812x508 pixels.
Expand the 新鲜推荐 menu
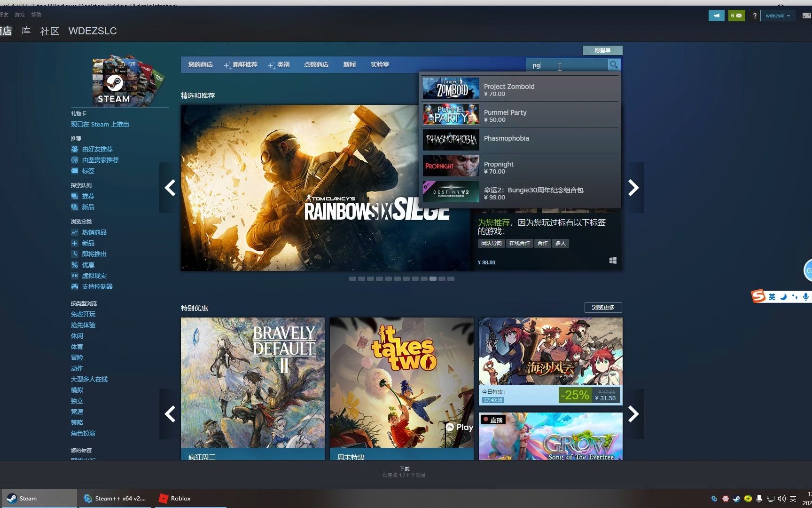pos(241,65)
